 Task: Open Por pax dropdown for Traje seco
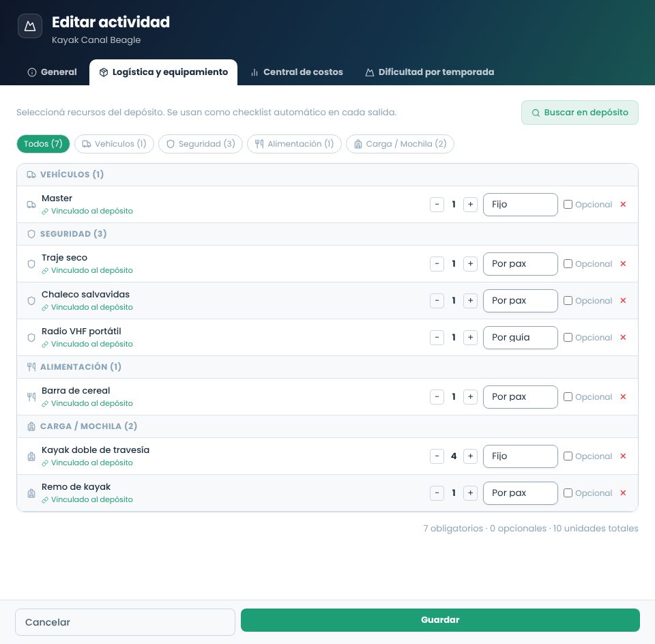click(520, 264)
